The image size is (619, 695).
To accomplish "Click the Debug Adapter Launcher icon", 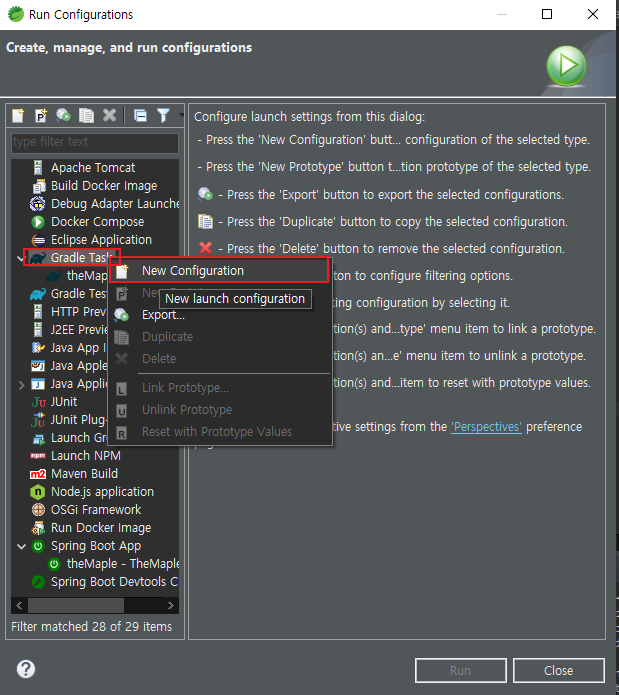I will (38, 204).
